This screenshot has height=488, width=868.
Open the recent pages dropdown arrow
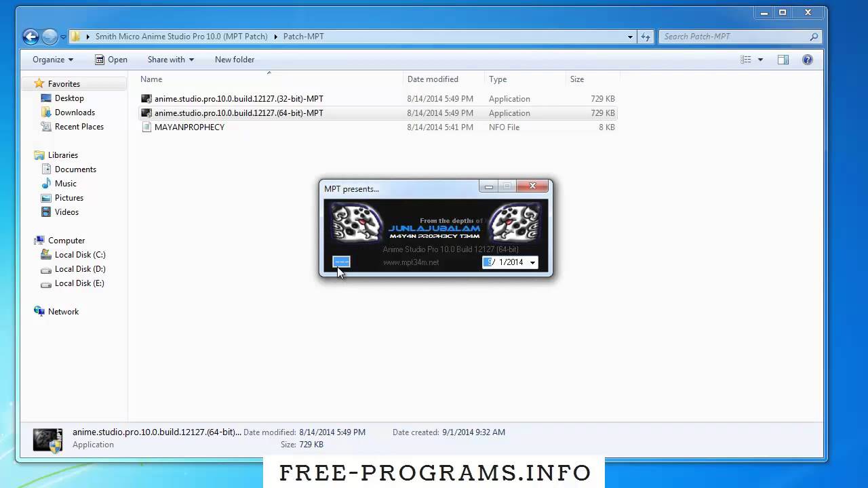63,37
